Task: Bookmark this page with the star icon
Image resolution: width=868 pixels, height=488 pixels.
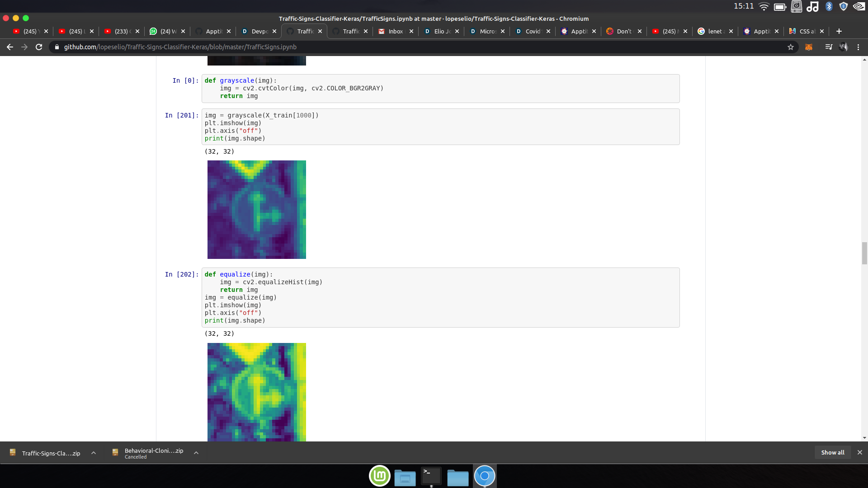Action: pyautogui.click(x=791, y=47)
